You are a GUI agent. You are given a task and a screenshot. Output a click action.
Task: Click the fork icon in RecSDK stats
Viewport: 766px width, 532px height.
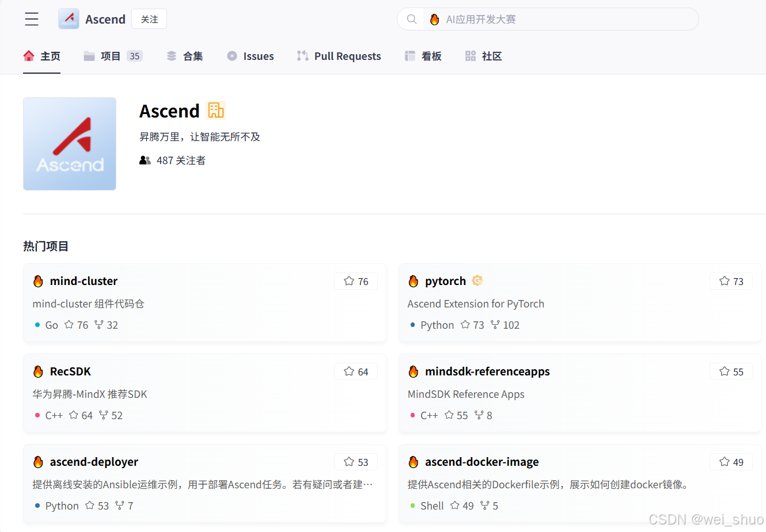(103, 415)
